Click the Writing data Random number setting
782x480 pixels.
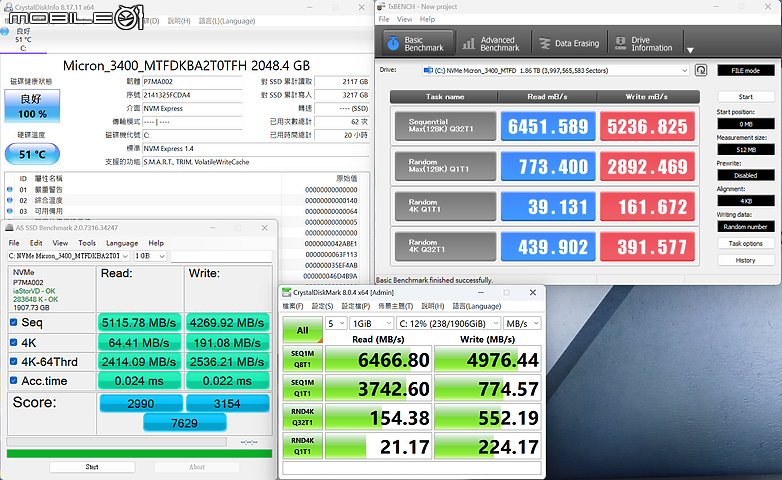(x=746, y=227)
